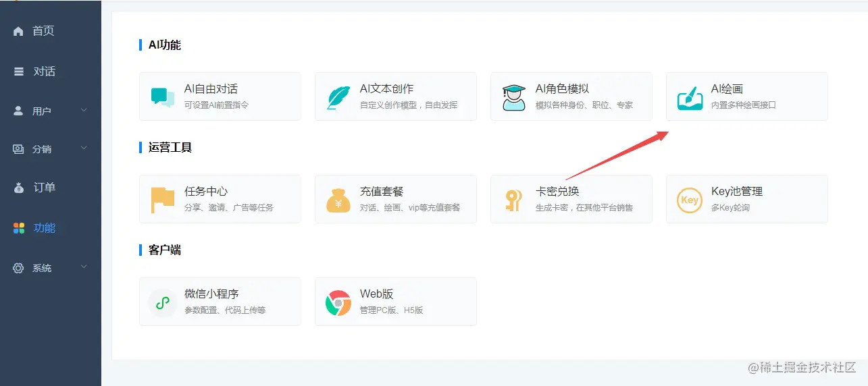The image size is (868, 386).
Task: Click the graduate avatar icon for AI角色模拟
Action: [x=513, y=97]
